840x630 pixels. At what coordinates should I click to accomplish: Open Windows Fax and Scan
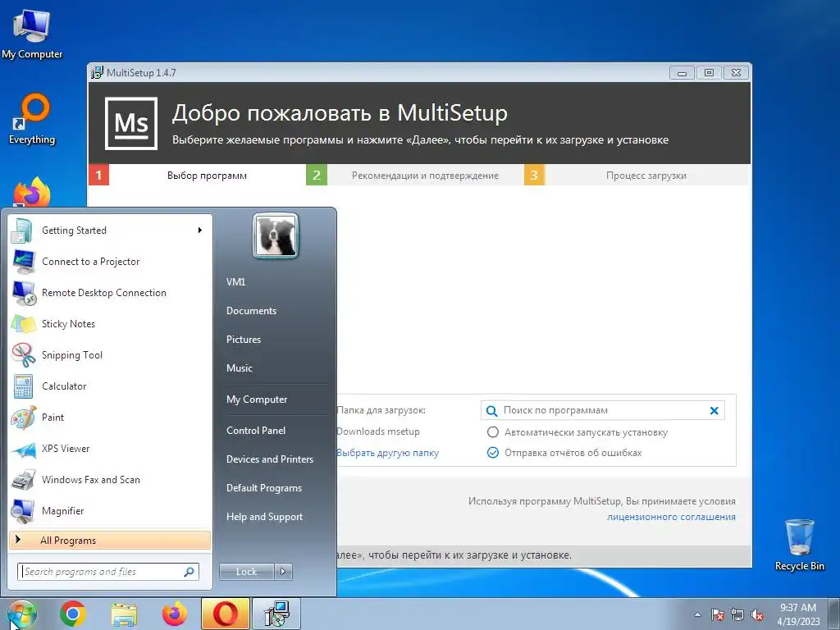click(109, 479)
